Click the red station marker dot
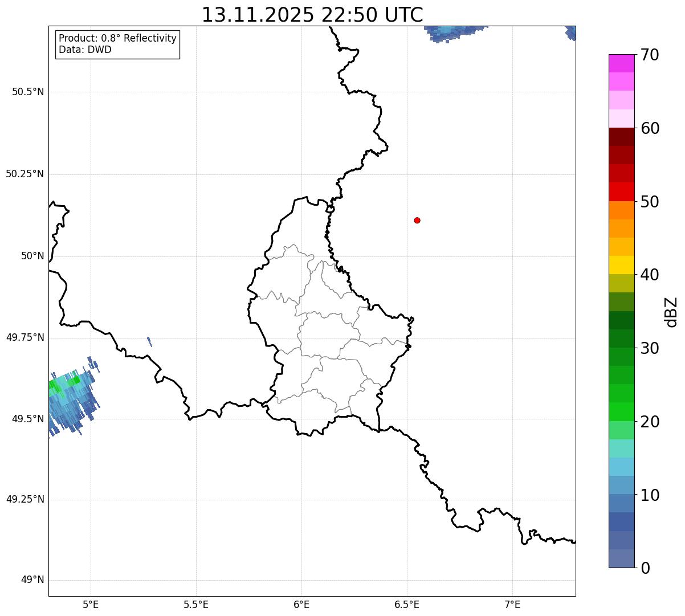The image size is (685, 616). coord(417,220)
